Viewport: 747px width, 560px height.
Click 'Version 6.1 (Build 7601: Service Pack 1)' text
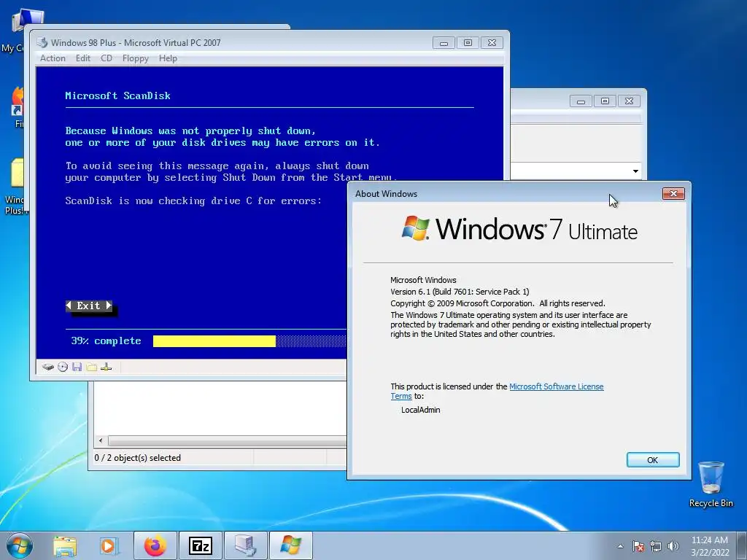[x=460, y=292]
